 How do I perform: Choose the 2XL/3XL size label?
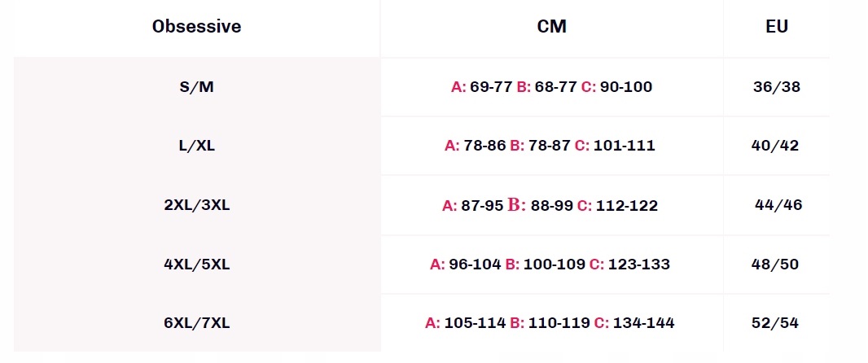click(x=196, y=205)
